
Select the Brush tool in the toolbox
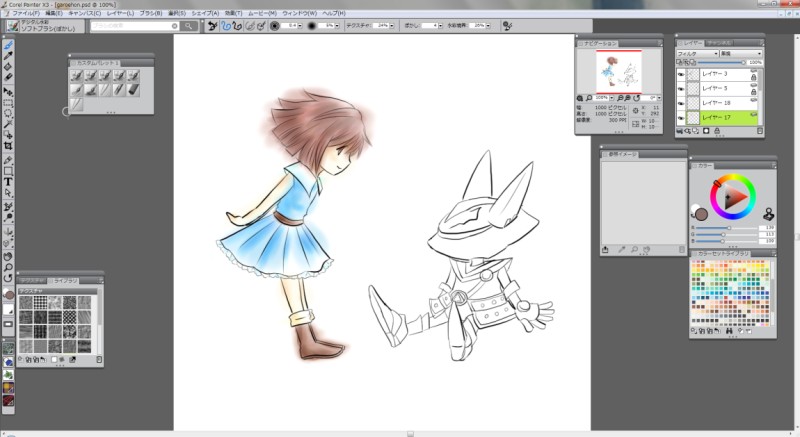pos(9,46)
